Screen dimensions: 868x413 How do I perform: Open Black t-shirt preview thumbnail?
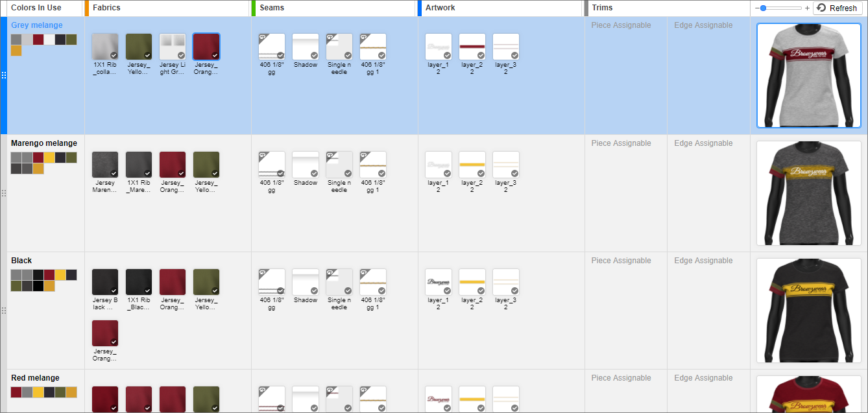[x=808, y=311]
